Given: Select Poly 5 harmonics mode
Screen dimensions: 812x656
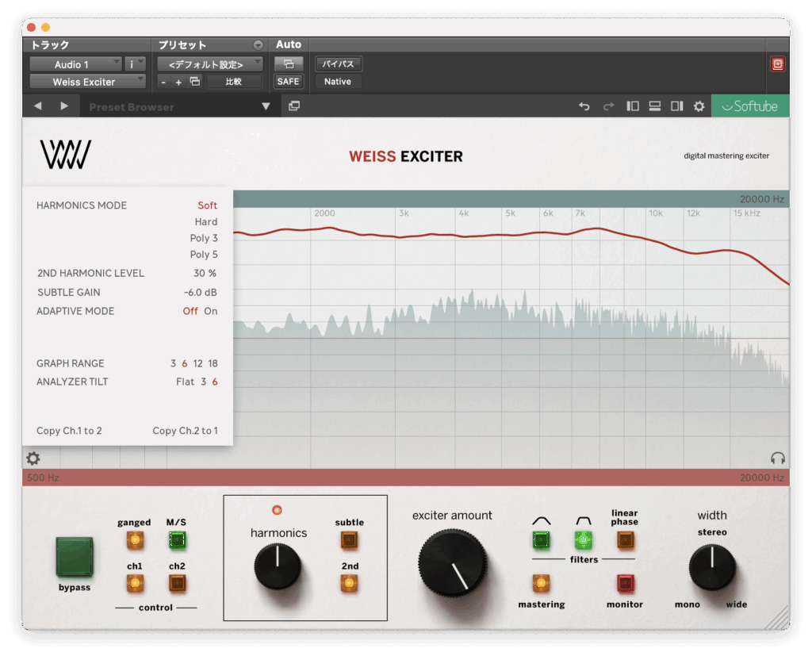Looking at the screenshot, I should coord(204,255).
